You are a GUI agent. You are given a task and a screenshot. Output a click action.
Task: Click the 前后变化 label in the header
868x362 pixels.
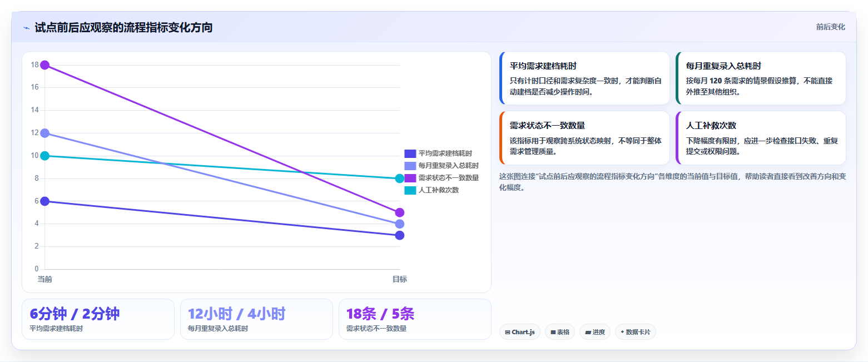[x=830, y=27]
